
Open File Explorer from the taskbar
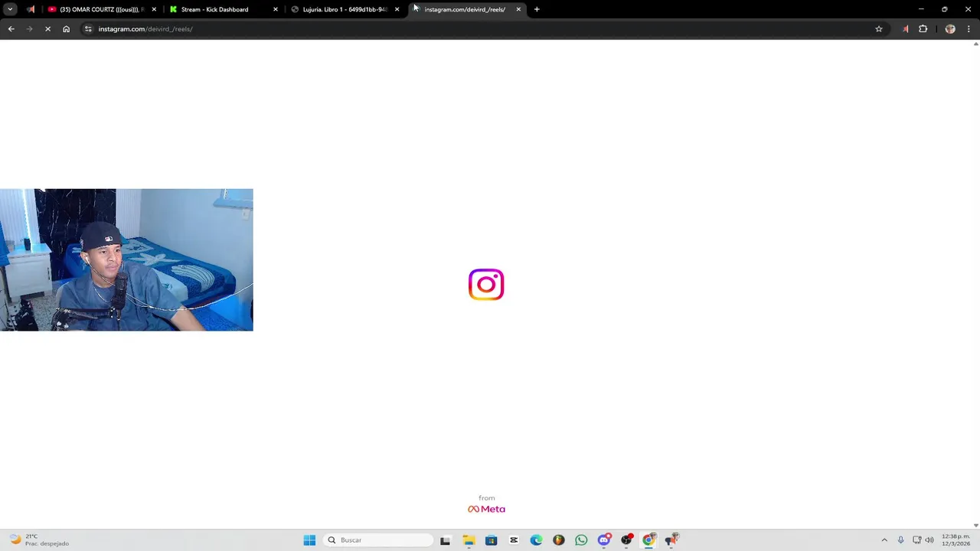pyautogui.click(x=469, y=540)
